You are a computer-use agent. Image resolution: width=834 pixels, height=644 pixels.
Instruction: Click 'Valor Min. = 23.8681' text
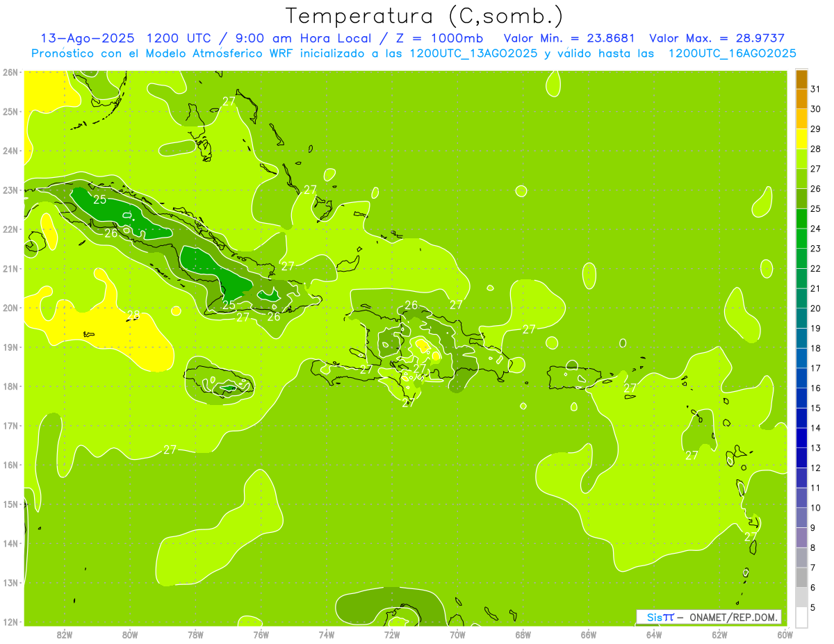point(569,38)
